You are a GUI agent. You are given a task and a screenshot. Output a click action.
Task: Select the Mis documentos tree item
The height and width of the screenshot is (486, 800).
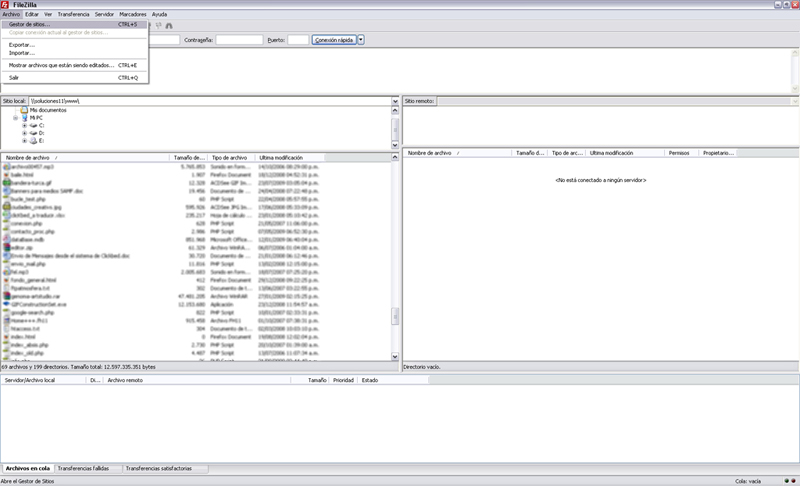48,110
